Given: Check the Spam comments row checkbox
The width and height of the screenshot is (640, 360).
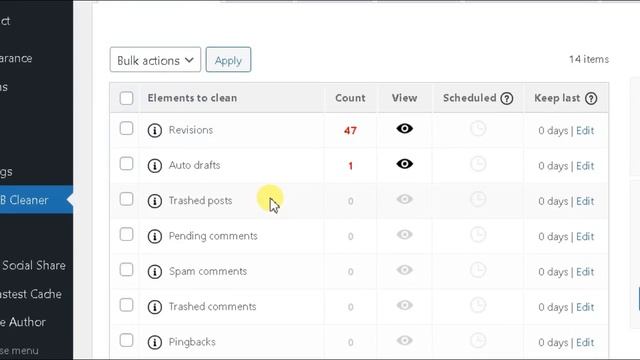Looking at the screenshot, I should [x=127, y=270].
